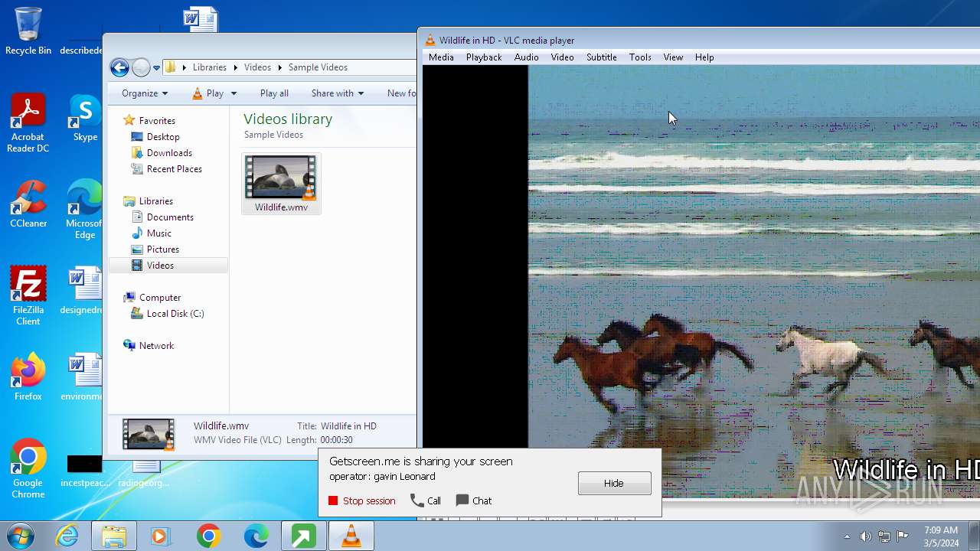This screenshot has height=551, width=980.
Task: Launch Acrobat Reader DC from desktop
Action: (x=28, y=122)
